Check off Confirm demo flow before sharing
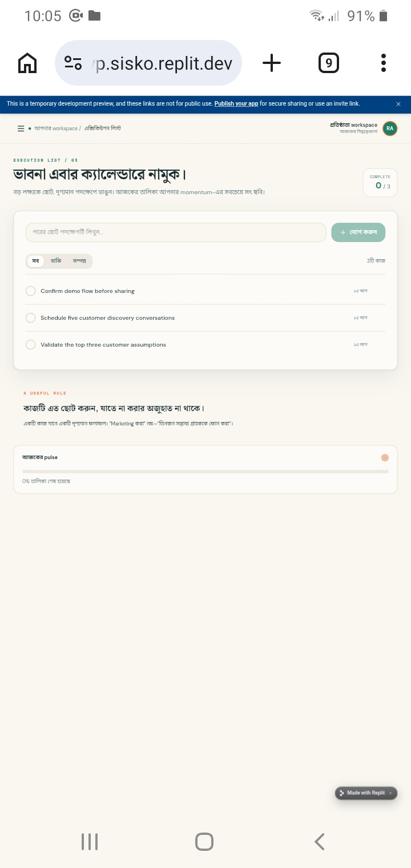This screenshot has width=411, height=868. [x=31, y=291]
